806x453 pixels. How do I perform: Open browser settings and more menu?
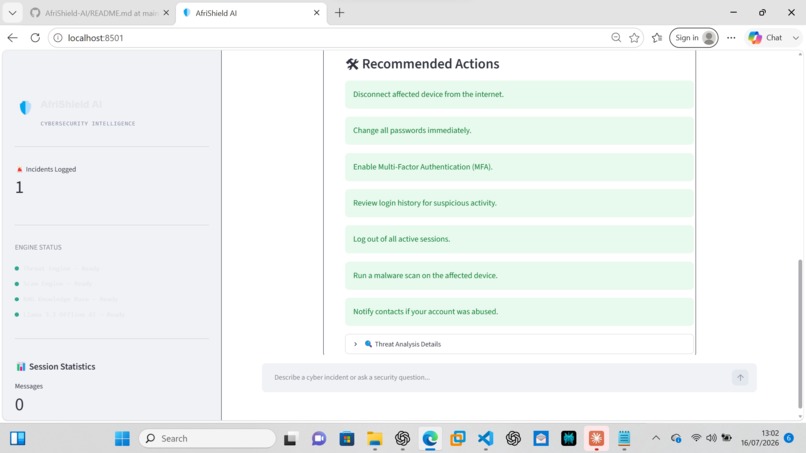click(731, 38)
